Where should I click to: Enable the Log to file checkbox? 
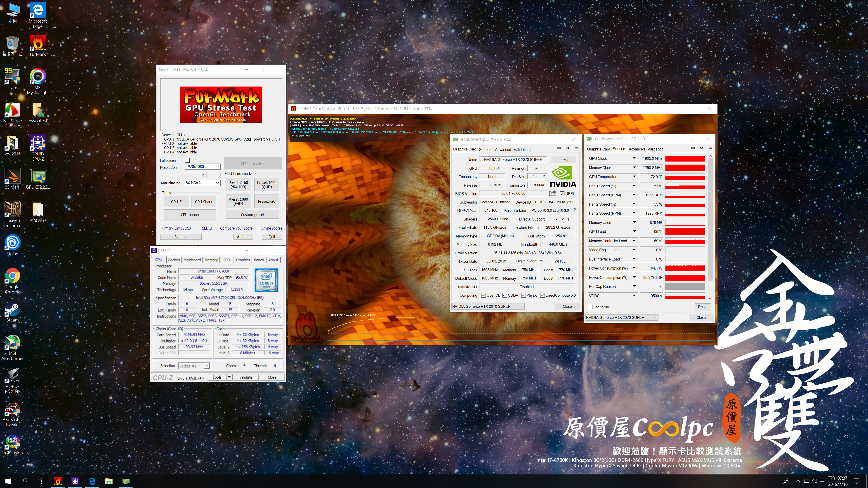[590, 307]
